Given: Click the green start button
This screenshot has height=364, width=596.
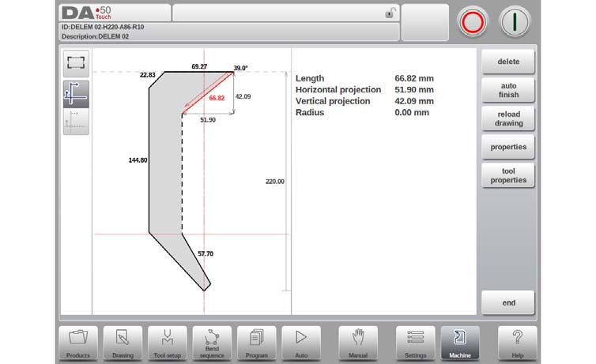Looking at the screenshot, I should click(515, 22).
